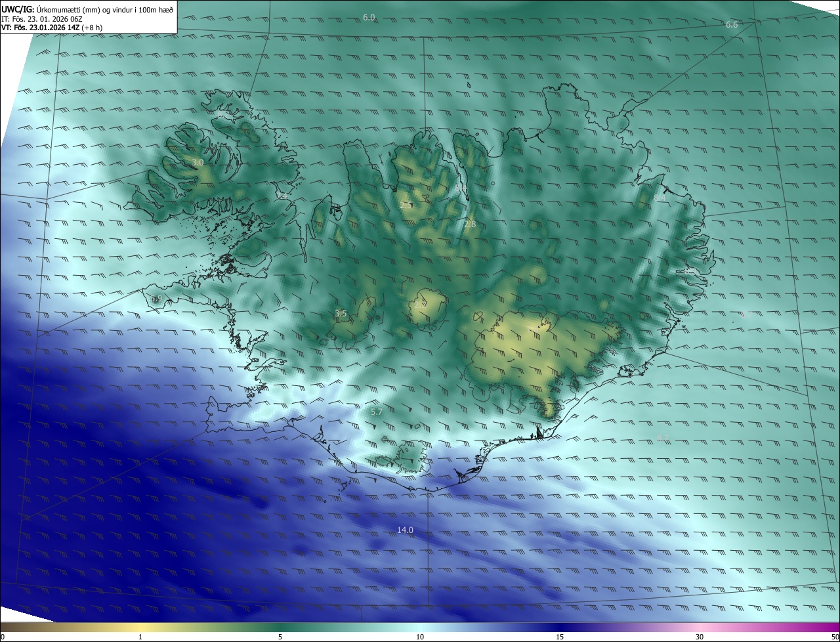Click the 3.5 value label on the map
The image size is (840, 642).
(x=341, y=313)
